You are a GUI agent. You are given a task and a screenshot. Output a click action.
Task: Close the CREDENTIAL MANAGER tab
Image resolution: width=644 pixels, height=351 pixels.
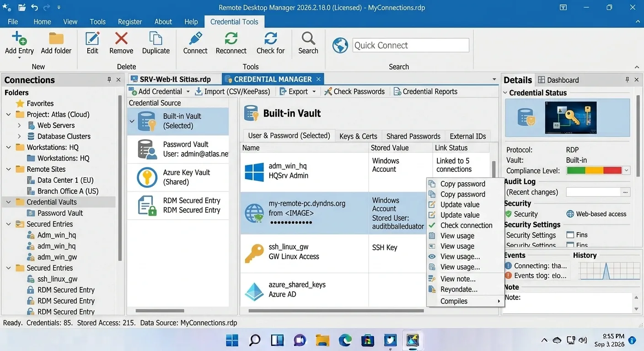(x=319, y=79)
